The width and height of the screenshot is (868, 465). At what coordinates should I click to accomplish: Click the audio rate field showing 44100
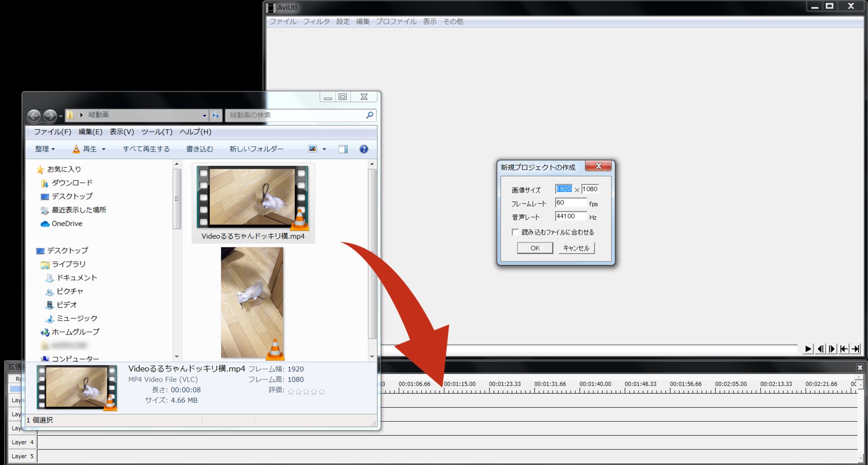[570, 216]
